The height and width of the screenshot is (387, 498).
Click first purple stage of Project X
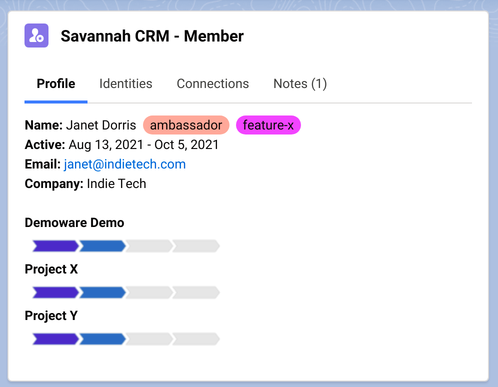[56, 293]
